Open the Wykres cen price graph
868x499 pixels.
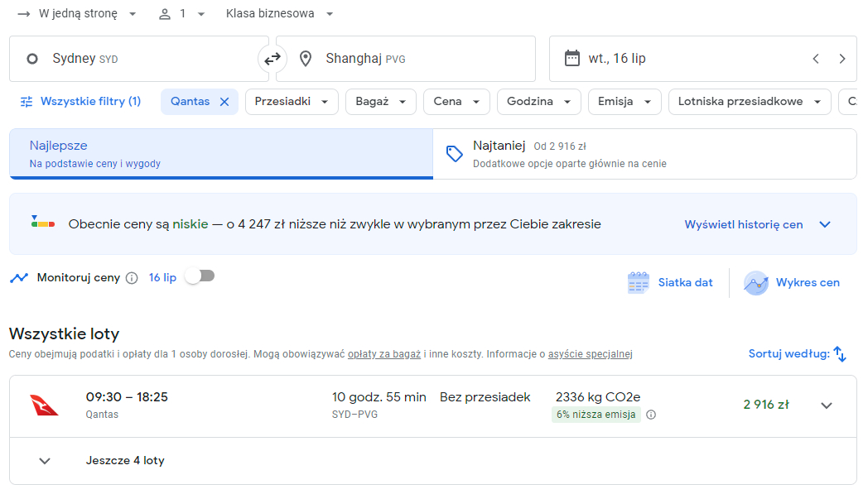pyautogui.click(x=792, y=283)
